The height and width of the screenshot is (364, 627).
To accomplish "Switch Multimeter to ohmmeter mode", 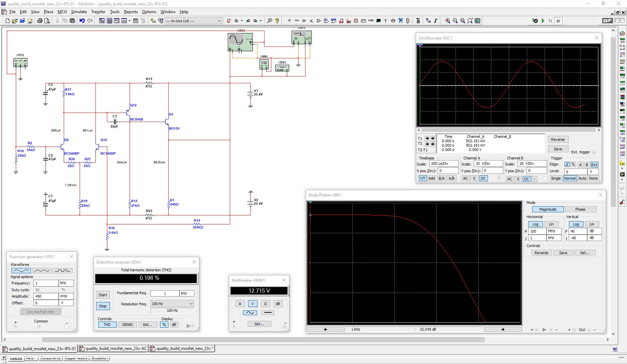I will click(265, 304).
